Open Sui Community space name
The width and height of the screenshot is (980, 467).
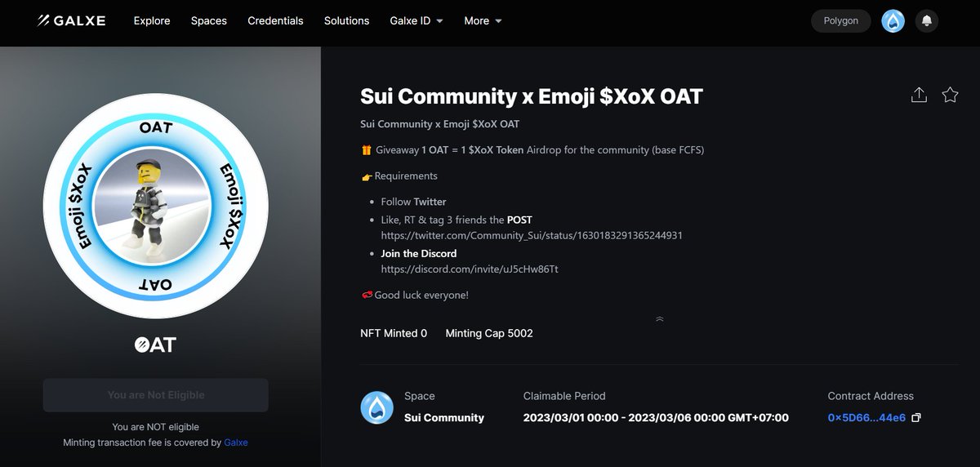click(x=444, y=418)
